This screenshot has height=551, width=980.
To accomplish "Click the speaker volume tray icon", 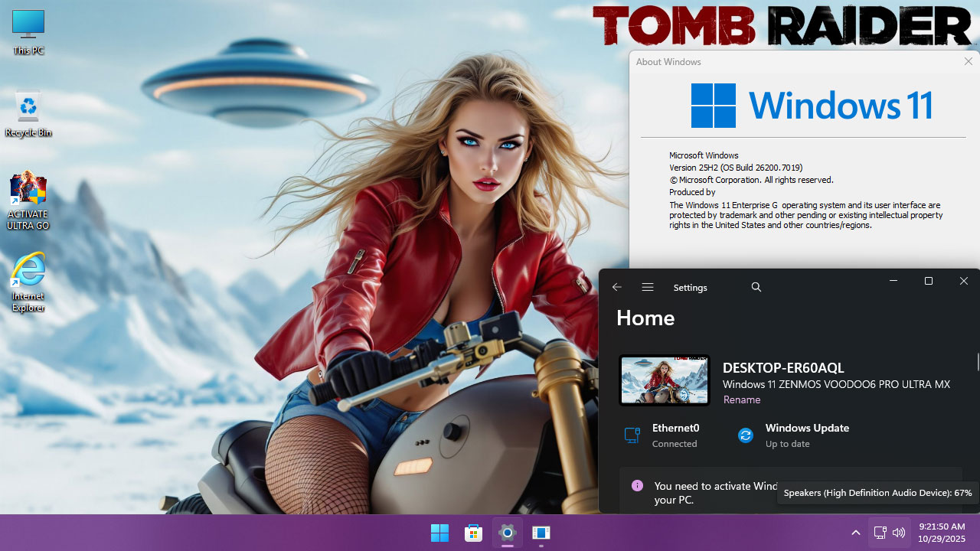I will tap(899, 533).
